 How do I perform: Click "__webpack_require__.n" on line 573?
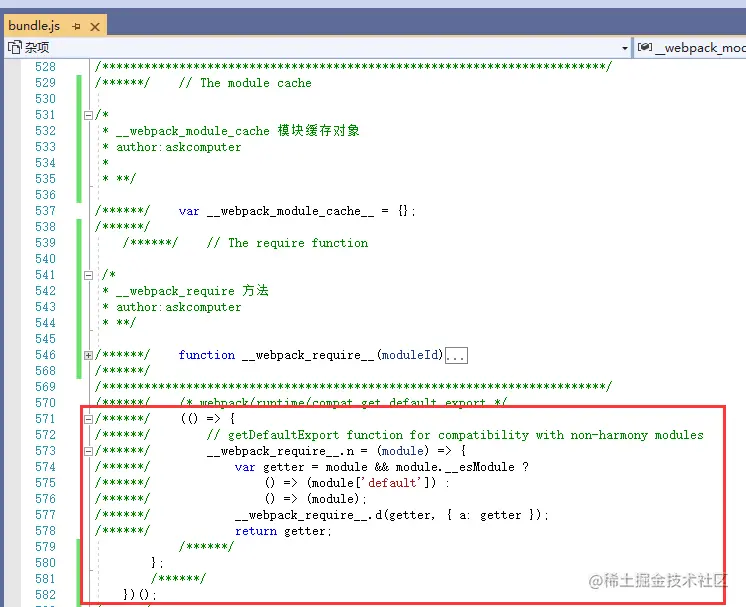point(280,451)
